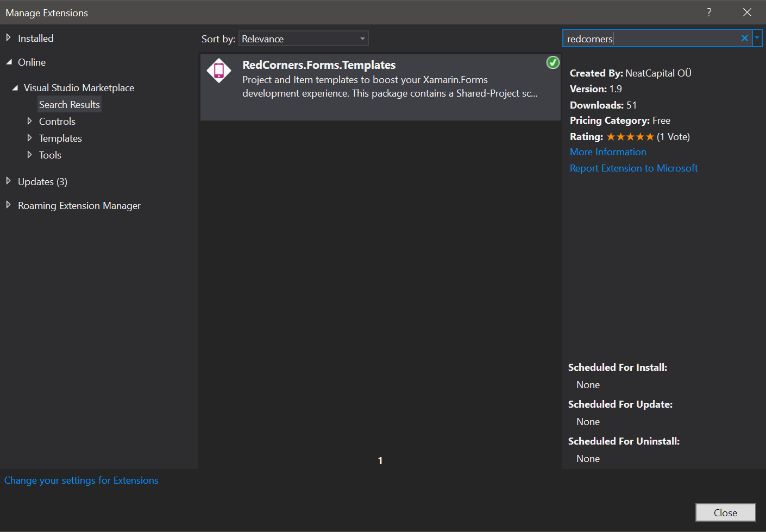
Task: Click the Close button
Action: (x=725, y=512)
